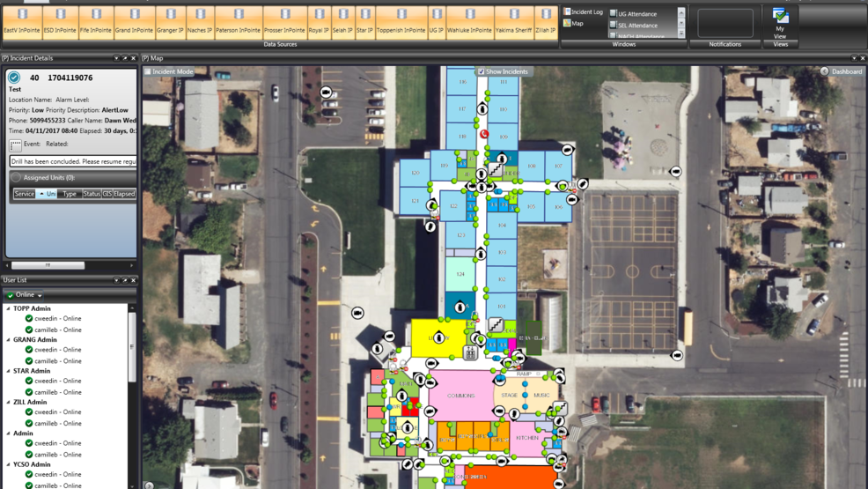Open the Paterson InPointe data source
Image resolution: width=868 pixels, height=489 pixels.
(238, 22)
